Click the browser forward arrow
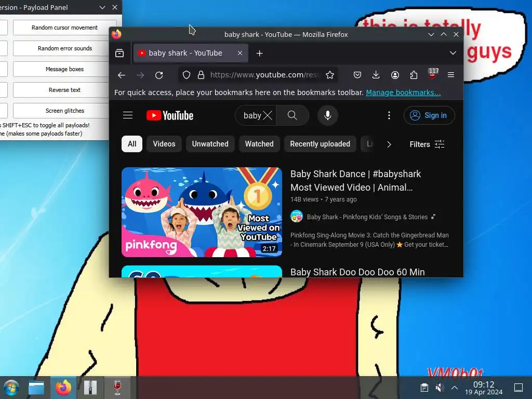The image size is (532, 399). tap(140, 75)
